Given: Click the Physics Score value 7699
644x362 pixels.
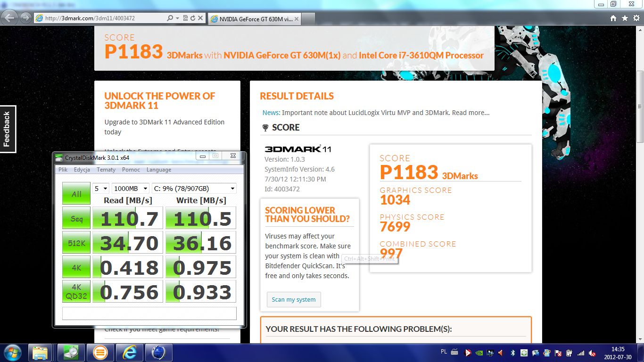Looking at the screenshot, I should (395, 227).
